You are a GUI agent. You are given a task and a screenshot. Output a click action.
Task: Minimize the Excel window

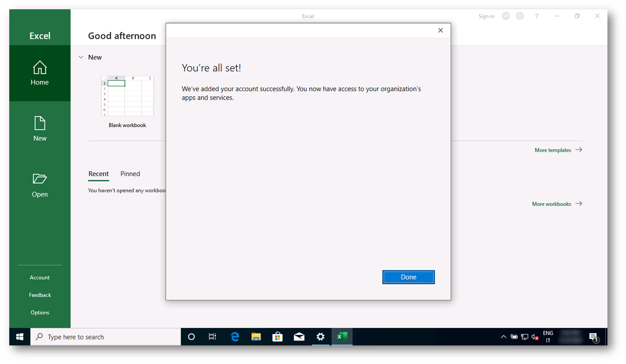click(x=557, y=16)
